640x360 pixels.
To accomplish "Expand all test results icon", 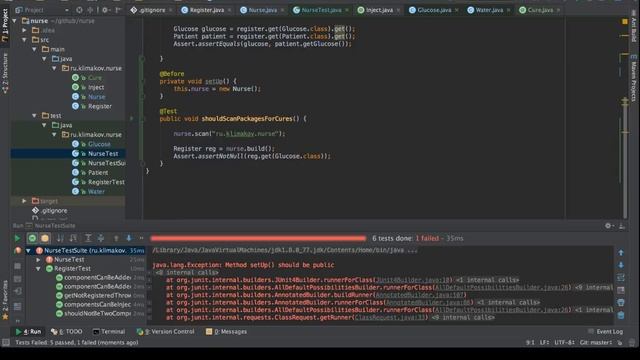I will pos(88,238).
